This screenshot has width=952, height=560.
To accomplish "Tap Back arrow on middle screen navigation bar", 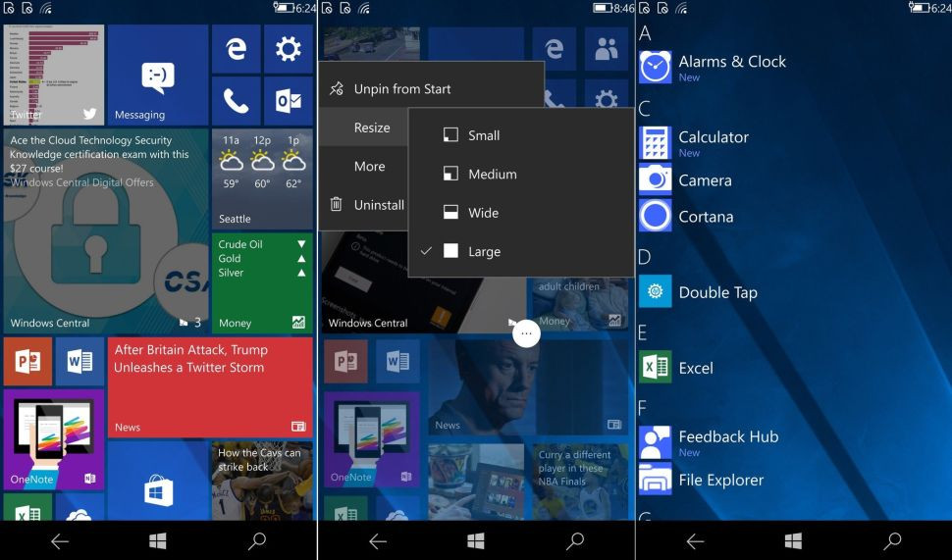I will pyautogui.click(x=378, y=540).
